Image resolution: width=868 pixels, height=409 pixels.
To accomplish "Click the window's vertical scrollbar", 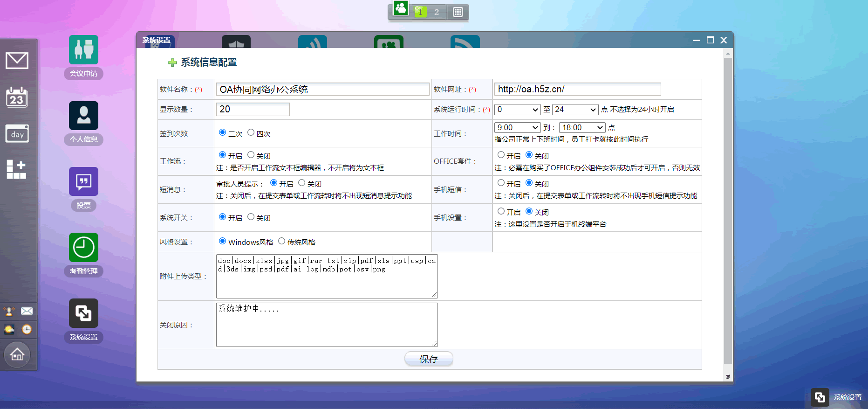I will pos(728,210).
